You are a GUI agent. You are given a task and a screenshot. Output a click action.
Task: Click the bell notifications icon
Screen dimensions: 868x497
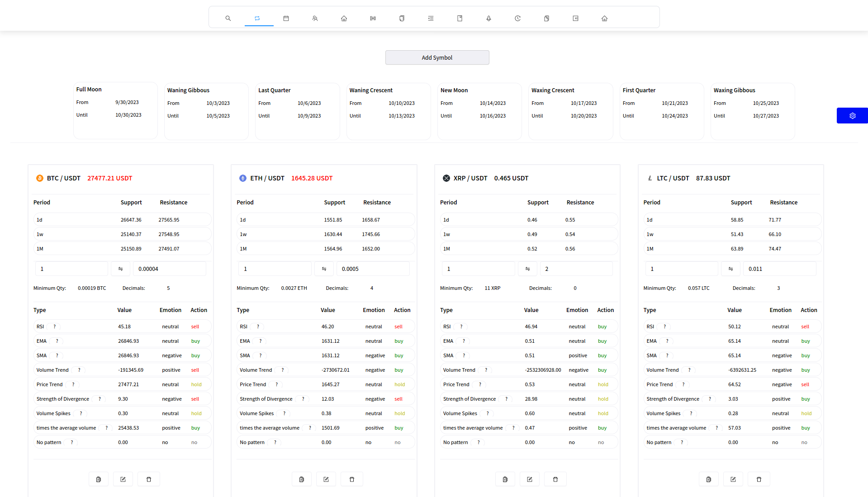pyautogui.click(x=489, y=19)
